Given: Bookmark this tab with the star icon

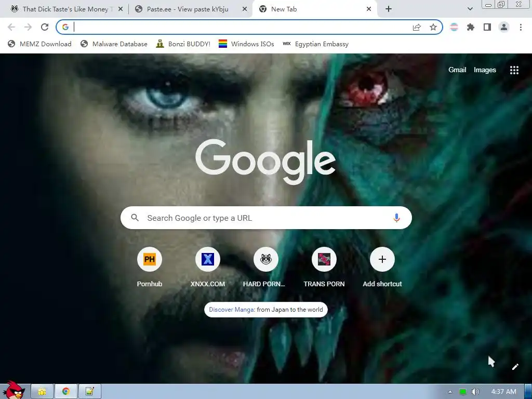Looking at the screenshot, I should tap(433, 27).
